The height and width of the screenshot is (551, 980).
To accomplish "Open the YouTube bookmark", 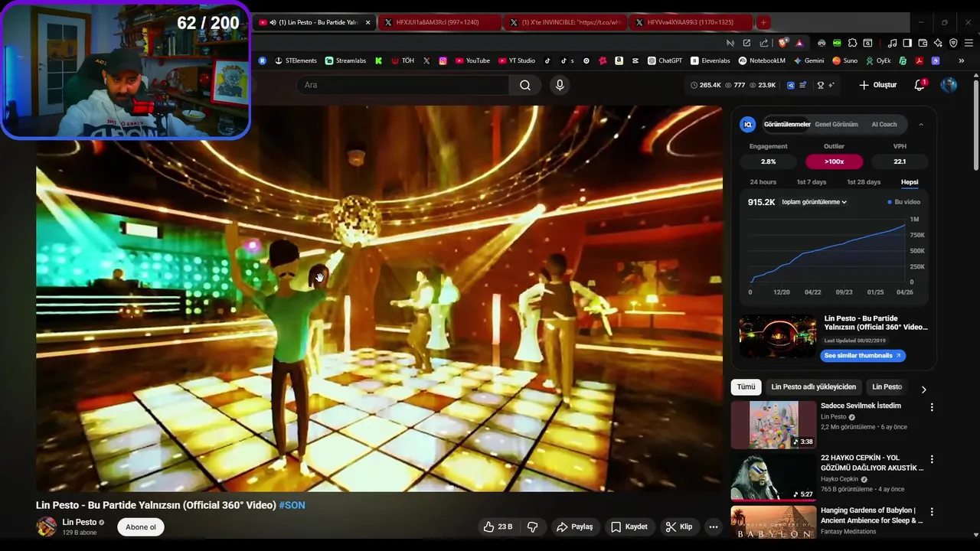I will point(472,60).
